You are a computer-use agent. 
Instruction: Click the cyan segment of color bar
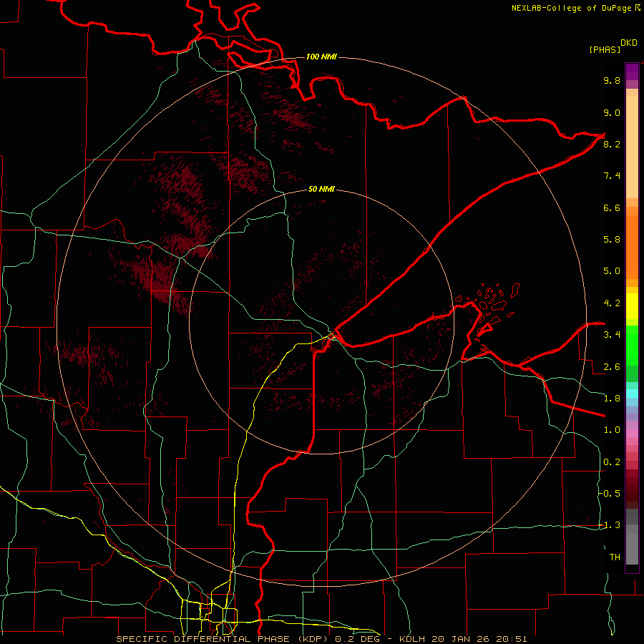632,394
